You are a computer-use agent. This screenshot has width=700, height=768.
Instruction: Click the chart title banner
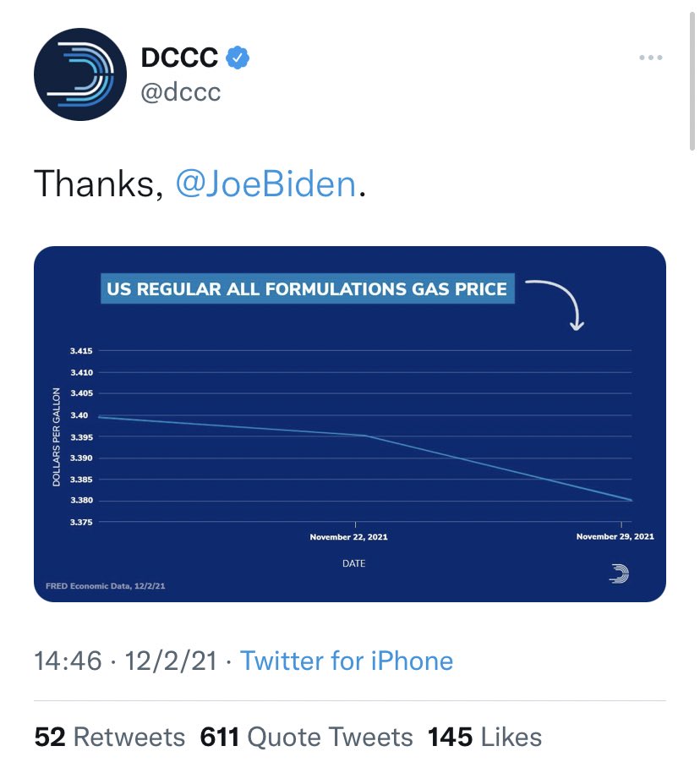[308, 288]
